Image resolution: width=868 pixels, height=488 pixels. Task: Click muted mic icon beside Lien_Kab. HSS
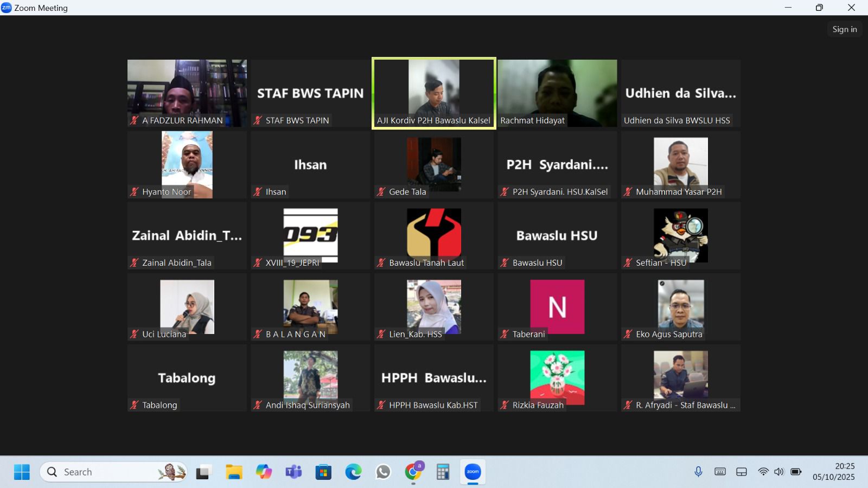click(x=381, y=334)
